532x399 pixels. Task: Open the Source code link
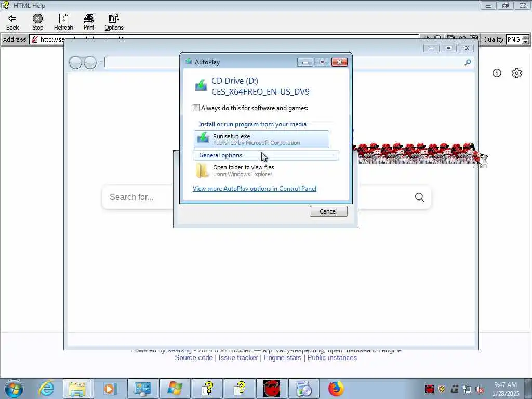pos(194,357)
